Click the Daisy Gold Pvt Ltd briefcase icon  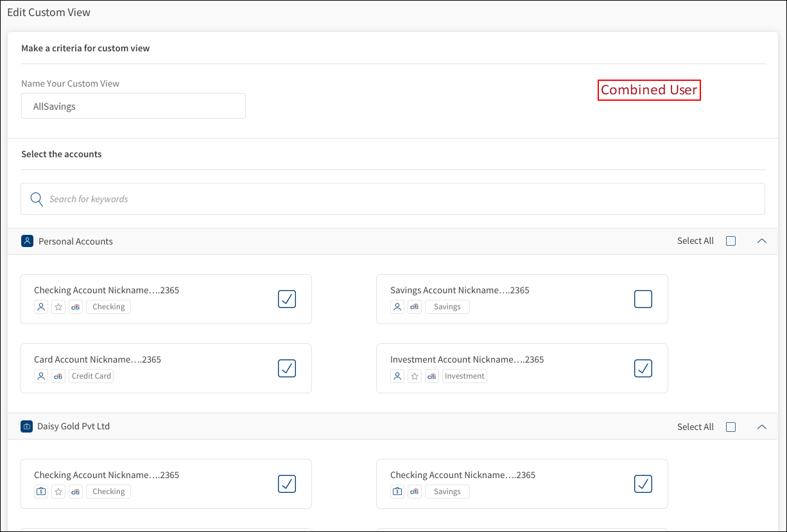coord(26,426)
